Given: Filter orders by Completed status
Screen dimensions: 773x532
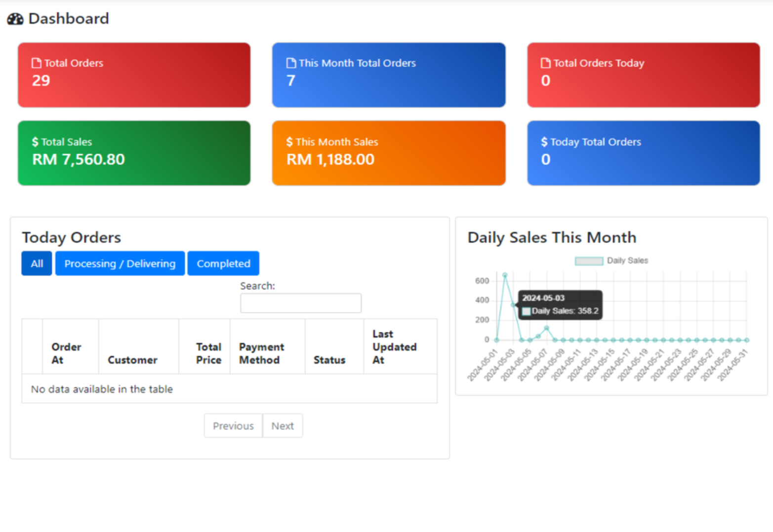Looking at the screenshot, I should click(223, 264).
